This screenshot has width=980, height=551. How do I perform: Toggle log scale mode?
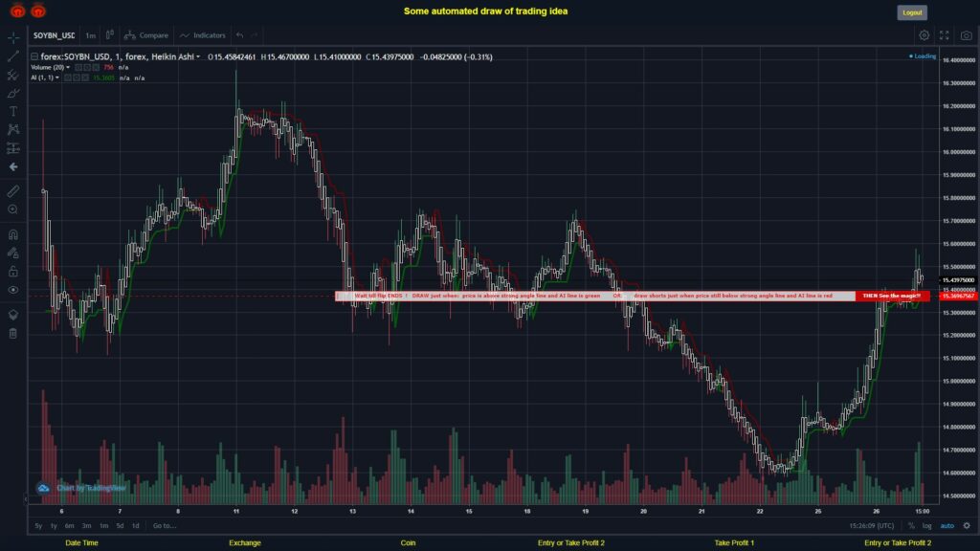click(926, 526)
